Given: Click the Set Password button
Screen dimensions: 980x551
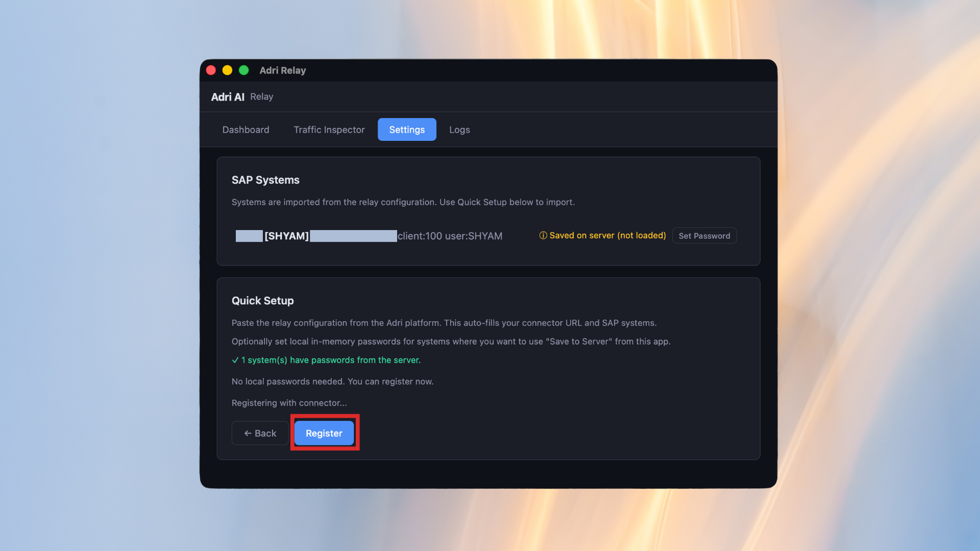Looking at the screenshot, I should (x=704, y=236).
